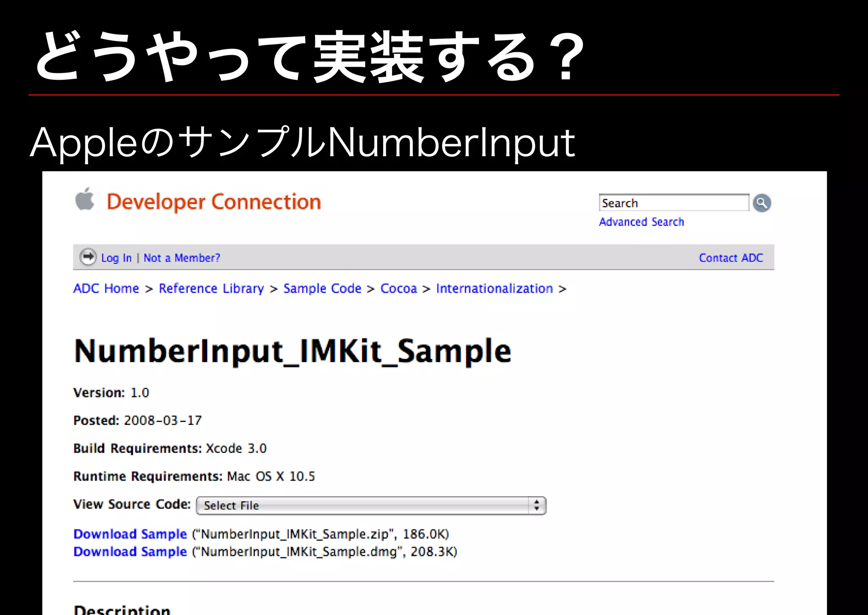Select the NumberInput_IMKit_Sample page heading
This screenshot has width=868, height=615.
(292, 351)
